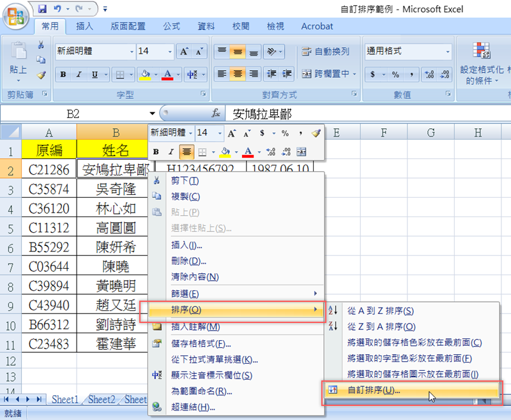Save the workbook from the quick access toolbar
Viewport: 511px width, 420px height.
tap(42, 9)
